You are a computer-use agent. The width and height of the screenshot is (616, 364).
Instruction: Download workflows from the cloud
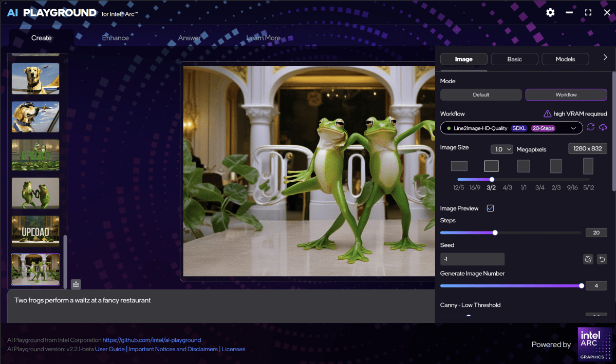(603, 127)
